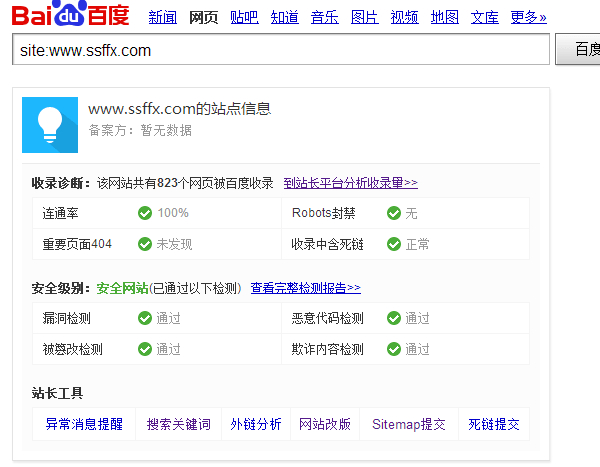Click the 百度 search button

coord(578,49)
